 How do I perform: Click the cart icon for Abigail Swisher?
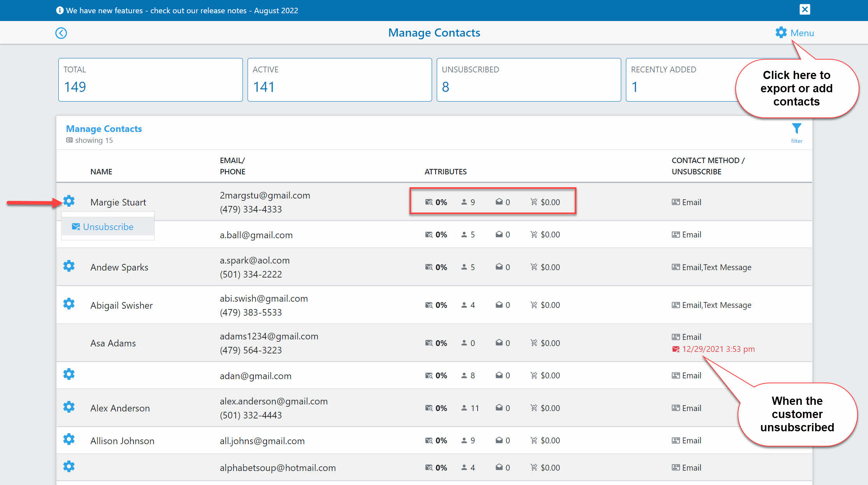click(534, 305)
